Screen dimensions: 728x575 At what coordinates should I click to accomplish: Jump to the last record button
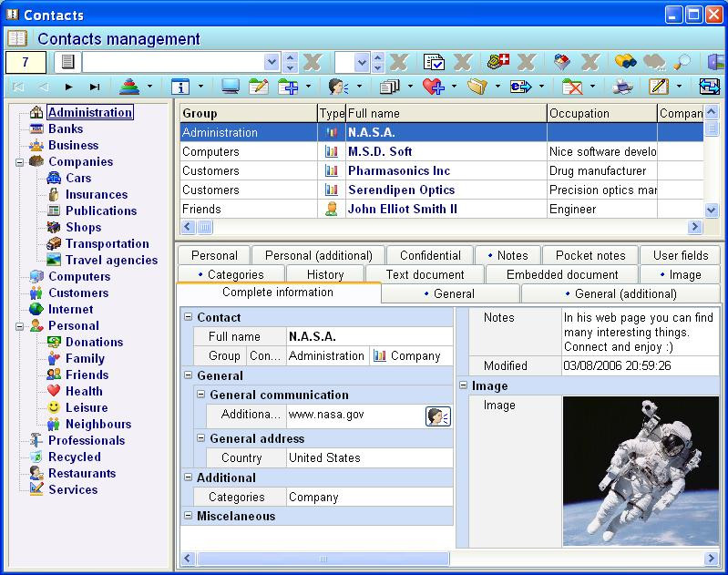pyautogui.click(x=95, y=87)
